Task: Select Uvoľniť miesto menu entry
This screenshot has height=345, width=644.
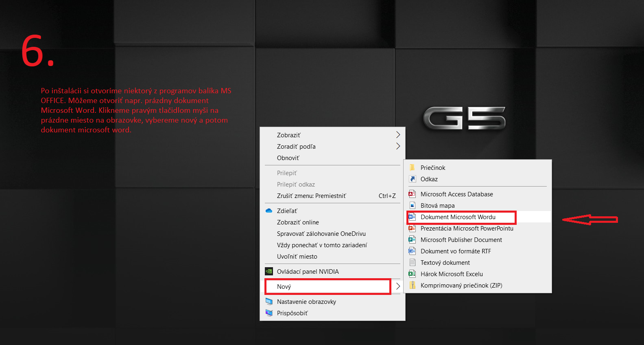Action: click(x=332, y=256)
